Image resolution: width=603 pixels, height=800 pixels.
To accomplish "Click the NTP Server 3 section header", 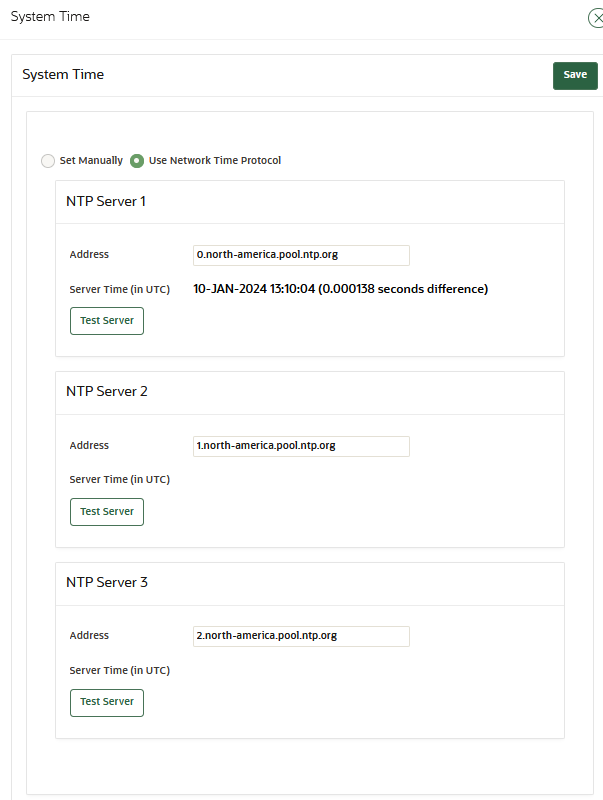I will coord(107,582).
